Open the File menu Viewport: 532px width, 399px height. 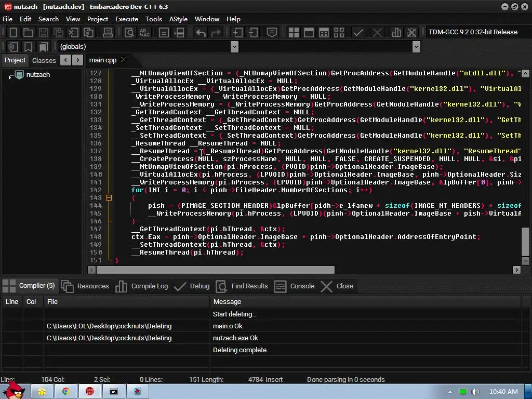(7, 19)
